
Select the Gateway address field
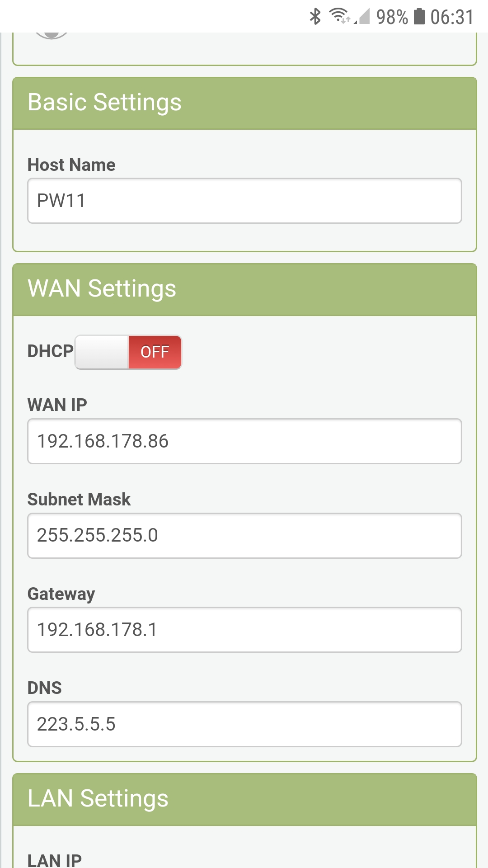(244, 630)
